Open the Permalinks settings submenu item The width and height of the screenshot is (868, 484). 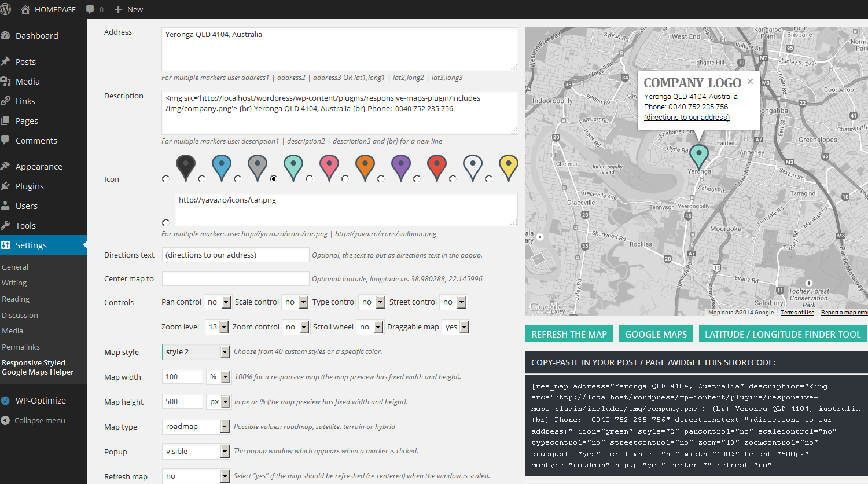click(21, 347)
